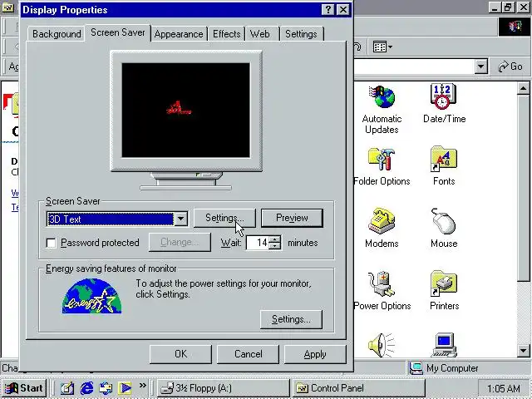Launch Internet Explorer from Quick Launch
Viewport: 532px width, 399px height.
coord(86,388)
